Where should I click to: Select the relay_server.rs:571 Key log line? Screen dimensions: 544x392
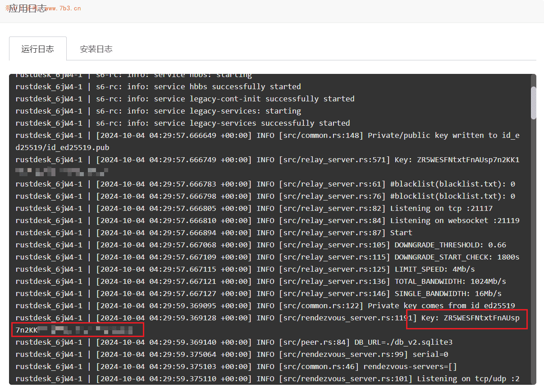267,165
